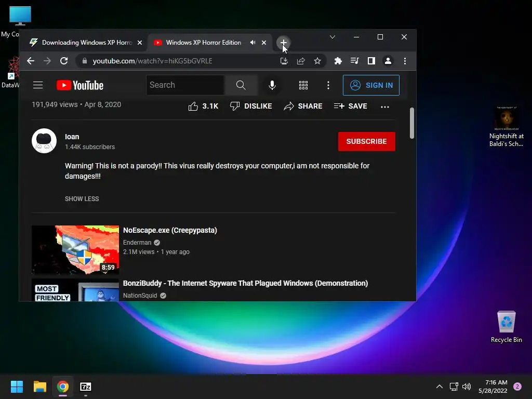The image size is (532, 399).
Task: Click the install app icon in address bar
Action: pyautogui.click(x=284, y=61)
